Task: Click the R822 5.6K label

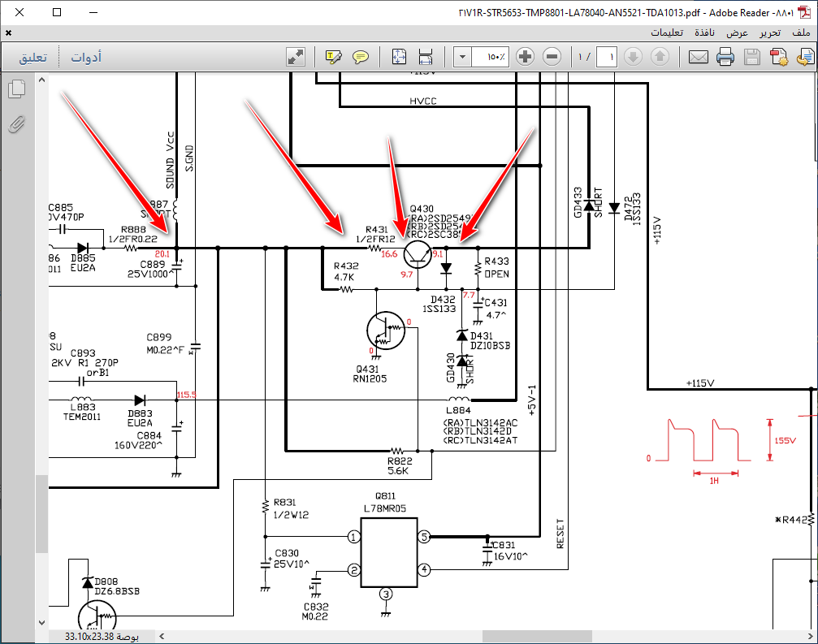Action: pyautogui.click(x=400, y=465)
